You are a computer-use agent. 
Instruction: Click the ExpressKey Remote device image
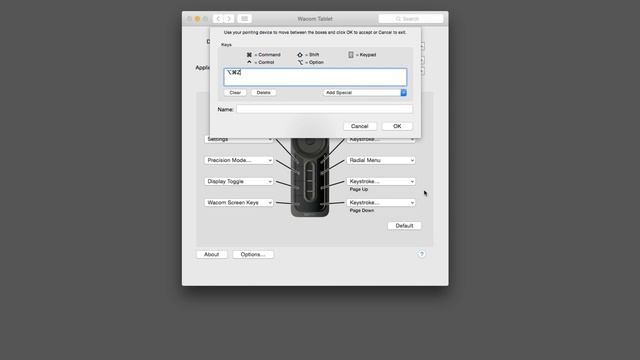pyautogui.click(x=310, y=177)
